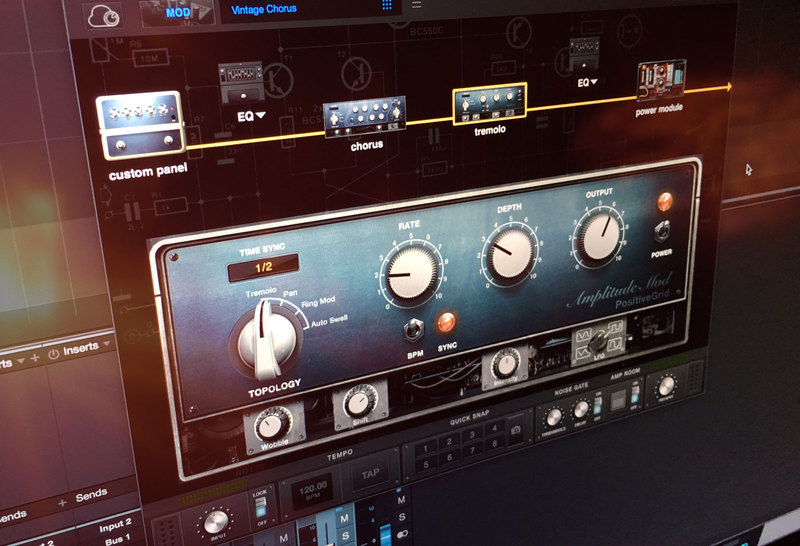Select the EQ pedal thumbnail after custom panel
The width and height of the screenshot is (800, 546).
point(241,82)
